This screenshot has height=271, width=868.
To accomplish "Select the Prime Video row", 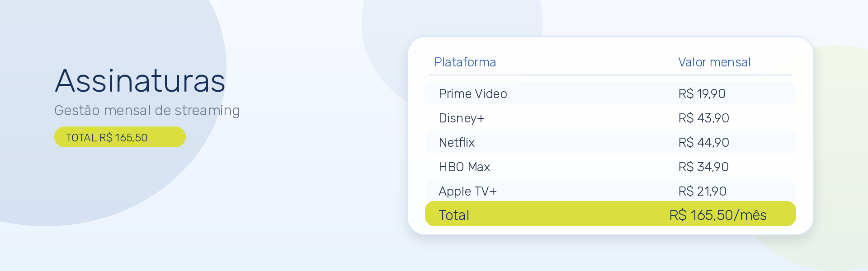I will pos(610,93).
